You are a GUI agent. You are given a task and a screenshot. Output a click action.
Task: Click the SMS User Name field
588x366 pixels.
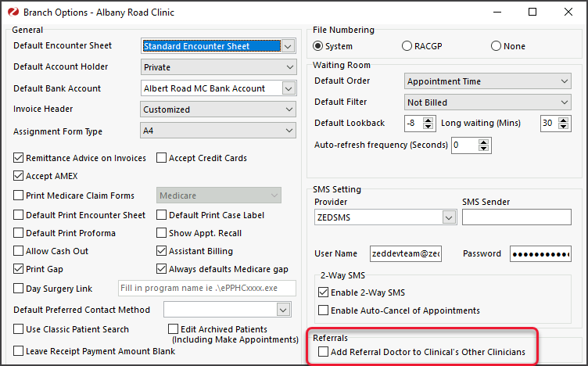click(x=406, y=254)
